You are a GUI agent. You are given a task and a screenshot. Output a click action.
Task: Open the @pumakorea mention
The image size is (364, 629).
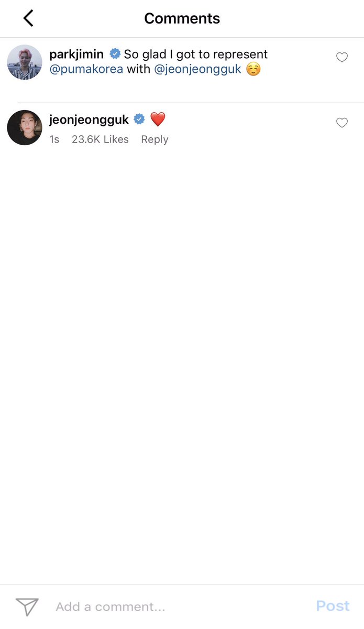pos(86,69)
